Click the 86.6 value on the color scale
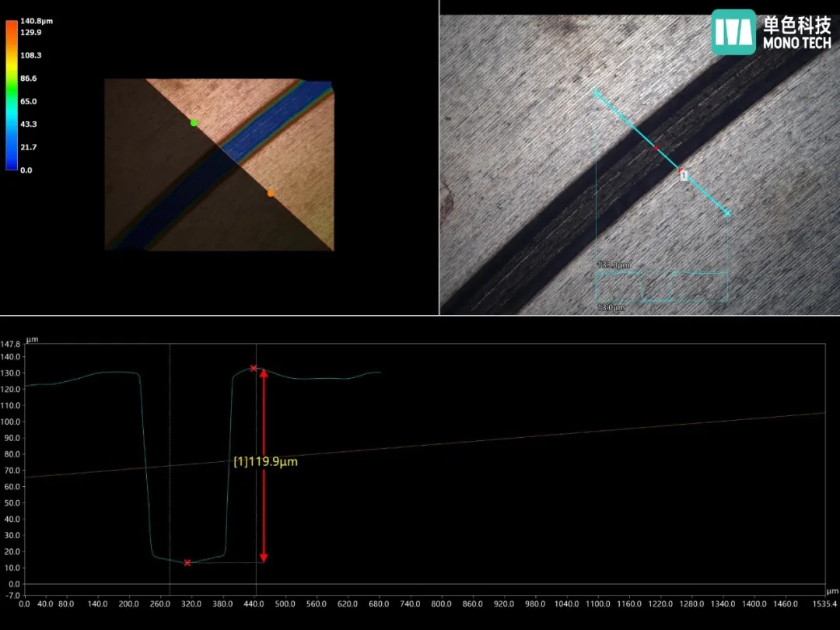Image resolution: width=840 pixels, height=630 pixels. (x=29, y=79)
